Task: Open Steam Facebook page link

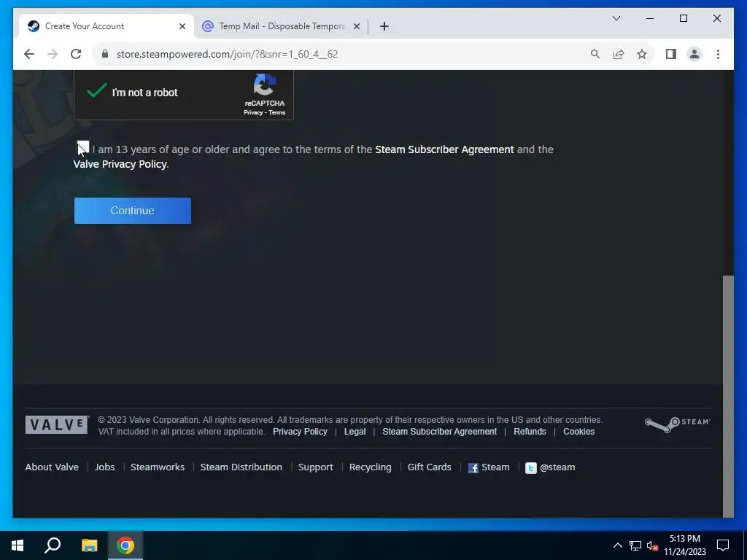Action: coord(489,467)
